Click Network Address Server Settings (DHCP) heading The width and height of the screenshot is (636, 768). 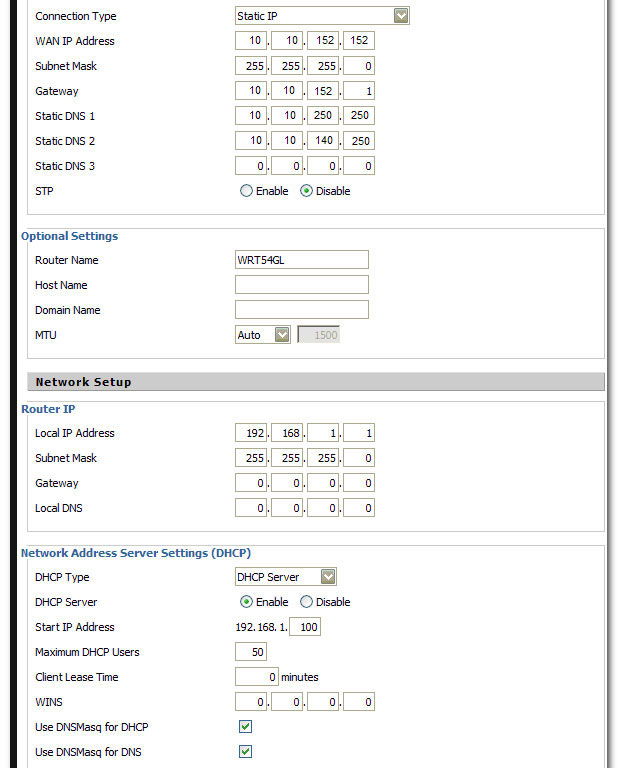point(136,553)
